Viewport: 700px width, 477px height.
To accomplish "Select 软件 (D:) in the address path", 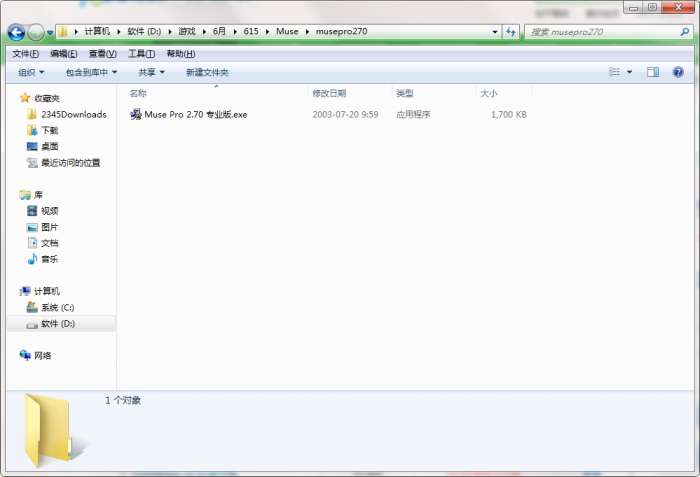I will click(x=144, y=32).
